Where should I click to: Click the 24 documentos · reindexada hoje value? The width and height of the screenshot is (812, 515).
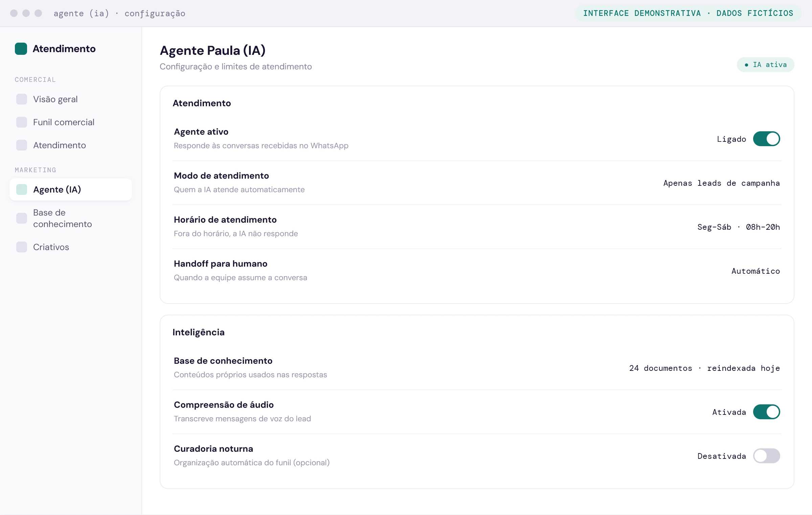coord(704,368)
